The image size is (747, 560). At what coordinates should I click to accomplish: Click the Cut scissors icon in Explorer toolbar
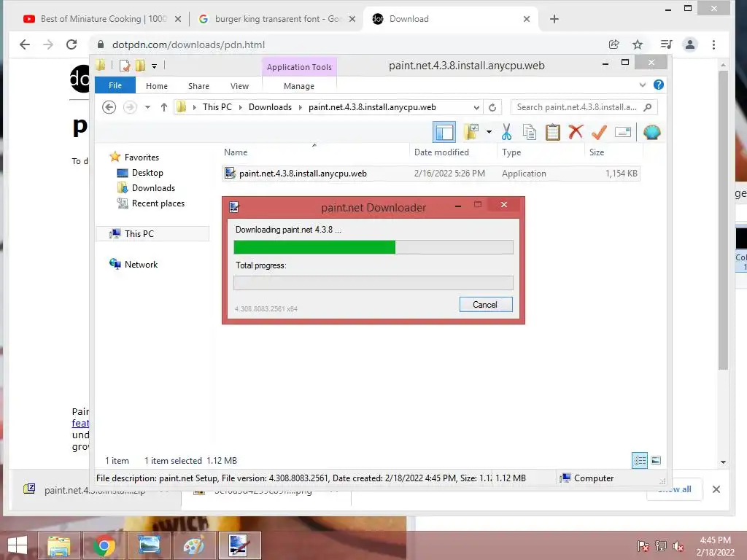click(506, 133)
